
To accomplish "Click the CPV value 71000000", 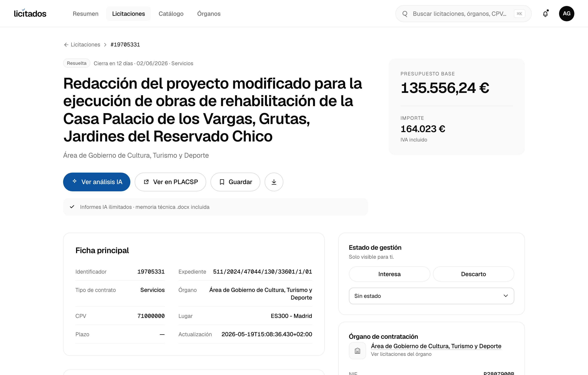I will 151,316.
